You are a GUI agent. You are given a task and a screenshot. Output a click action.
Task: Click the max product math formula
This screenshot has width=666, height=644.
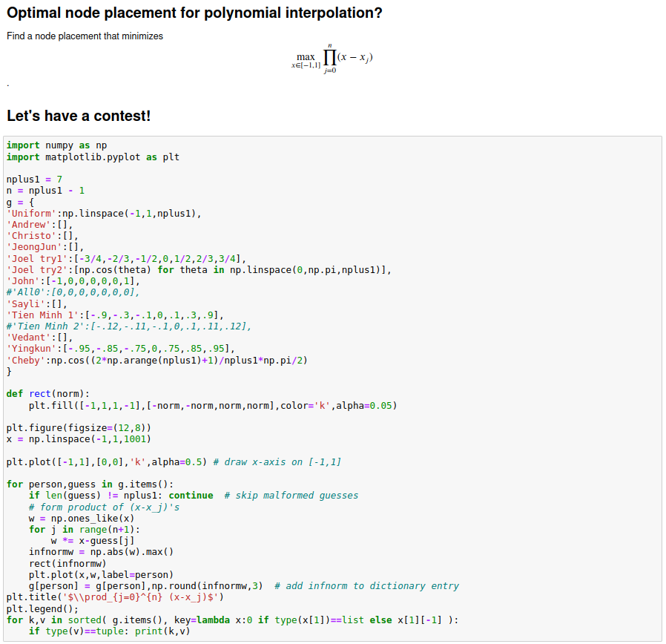(x=332, y=59)
